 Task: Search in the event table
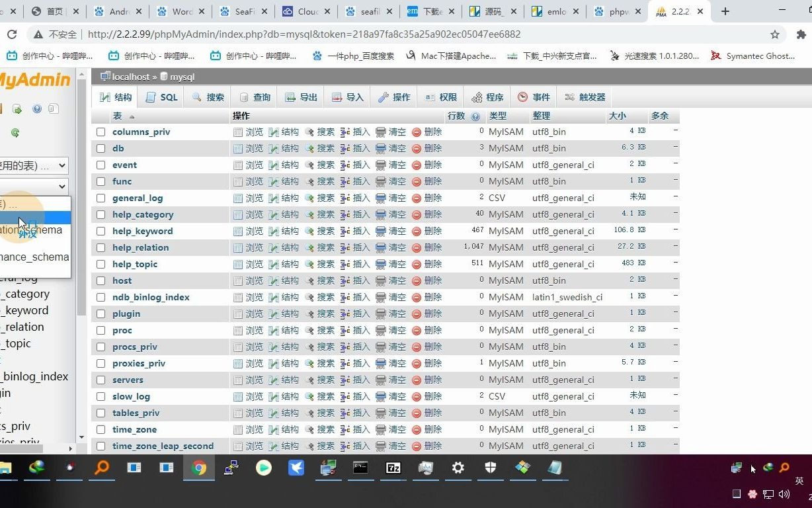319,165
